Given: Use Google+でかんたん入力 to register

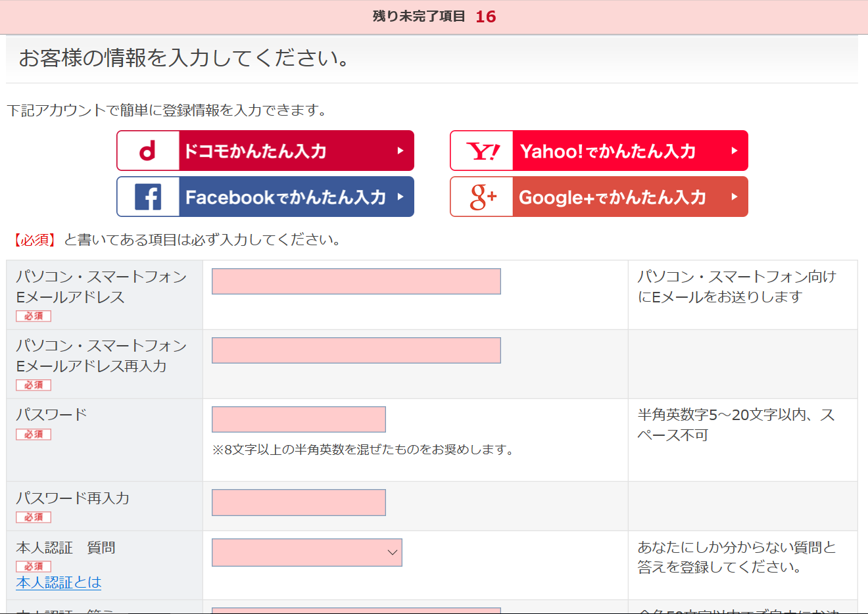Looking at the screenshot, I should (612, 197).
